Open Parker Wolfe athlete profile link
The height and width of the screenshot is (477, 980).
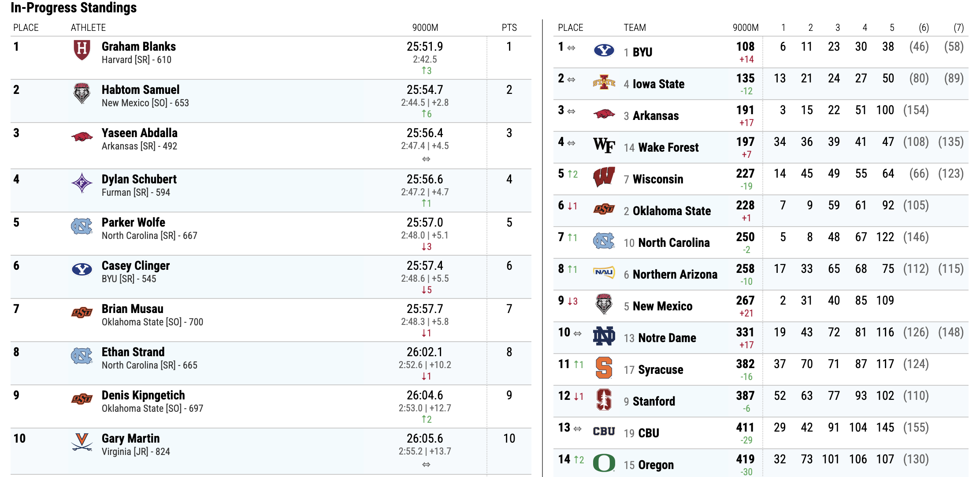coord(133,222)
